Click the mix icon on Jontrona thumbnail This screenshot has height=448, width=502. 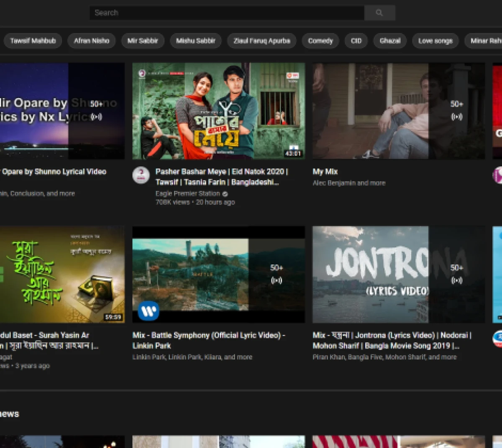456,280
